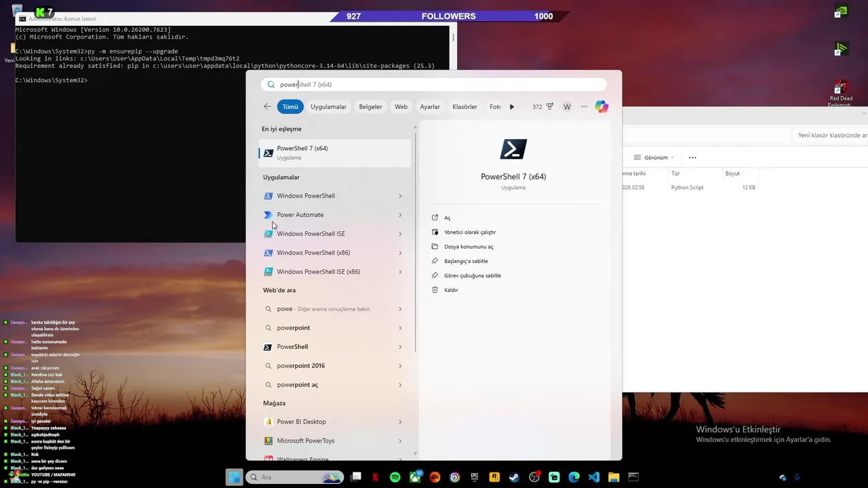Click the Windows PowerShell (x86) icon

click(269, 253)
